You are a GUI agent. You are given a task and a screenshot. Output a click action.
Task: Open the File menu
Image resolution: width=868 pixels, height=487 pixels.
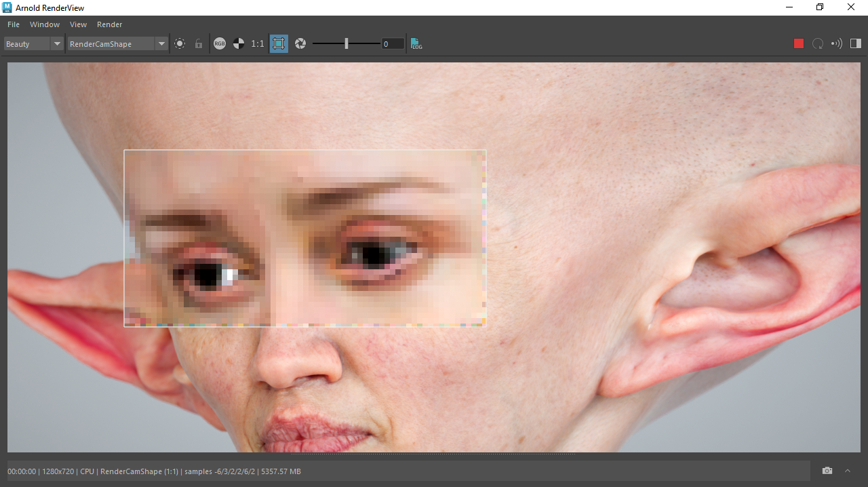(x=13, y=24)
